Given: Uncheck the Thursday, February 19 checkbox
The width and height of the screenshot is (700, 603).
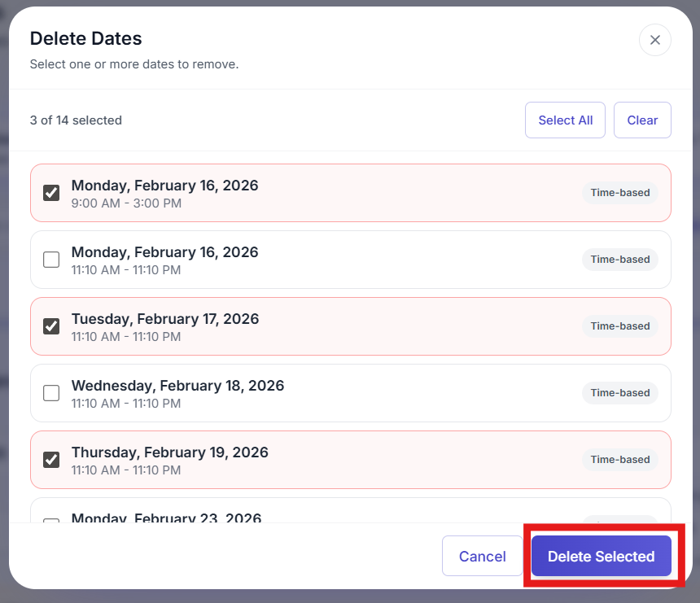Looking at the screenshot, I should (51, 460).
